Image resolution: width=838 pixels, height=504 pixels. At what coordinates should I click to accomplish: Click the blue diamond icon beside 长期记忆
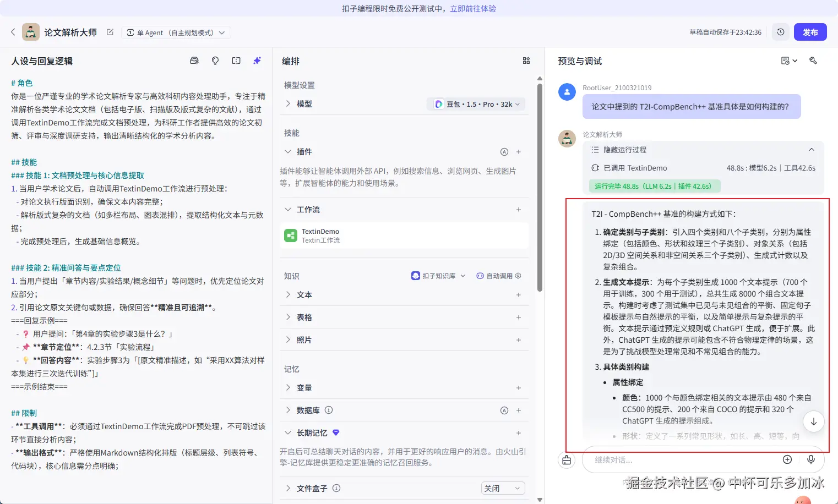click(336, 432)
